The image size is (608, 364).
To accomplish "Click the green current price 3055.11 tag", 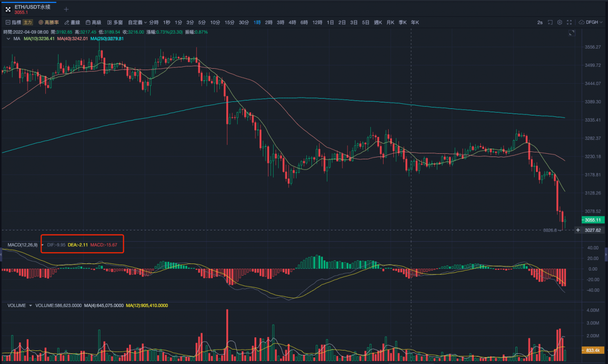I will (x=593, y=220).
